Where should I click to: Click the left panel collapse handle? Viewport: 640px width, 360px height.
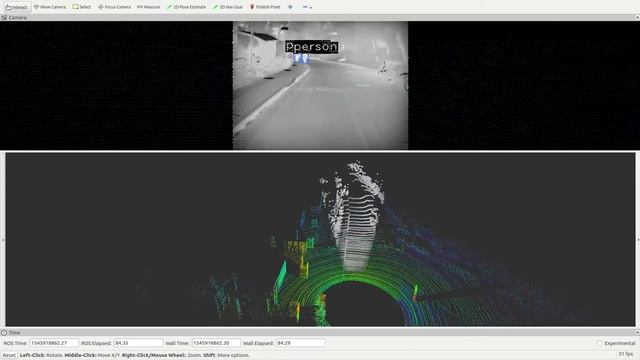3,240
